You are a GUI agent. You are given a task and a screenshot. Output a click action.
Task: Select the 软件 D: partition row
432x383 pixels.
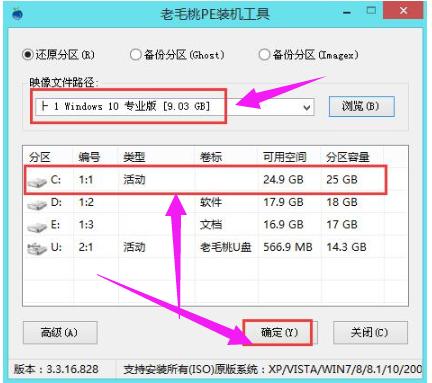point(215,202)
